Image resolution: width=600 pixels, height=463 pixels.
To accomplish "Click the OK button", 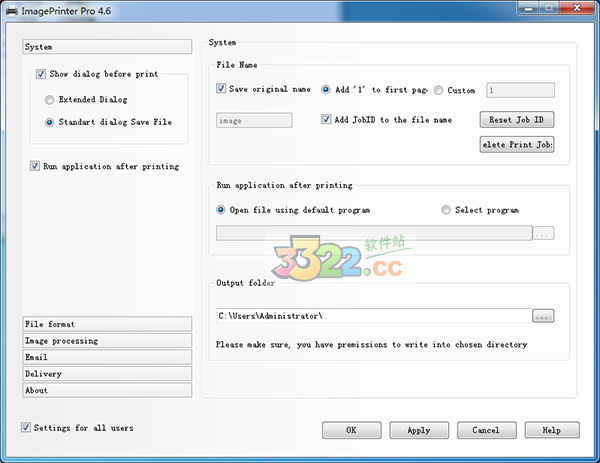I will coord(352,430).
